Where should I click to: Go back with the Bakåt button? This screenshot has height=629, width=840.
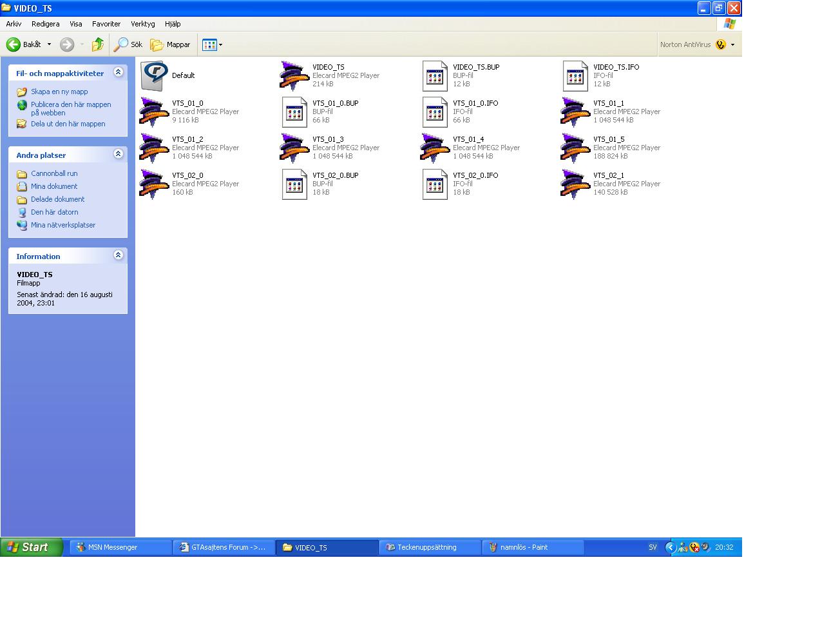[x=24, y=44]
